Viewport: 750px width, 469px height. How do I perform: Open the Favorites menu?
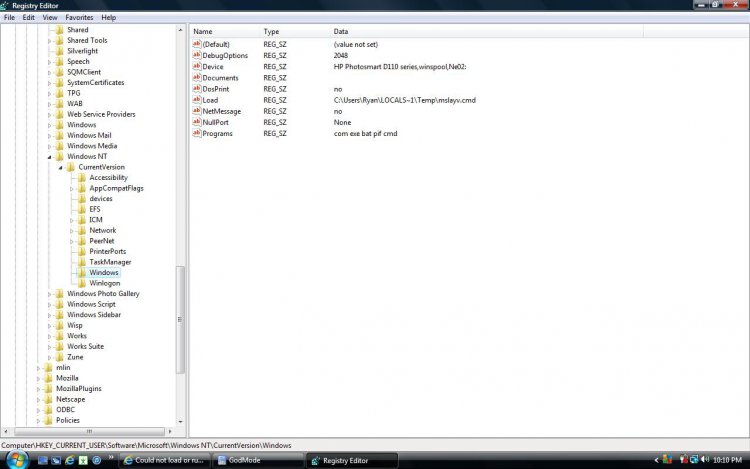coord(79,17)
